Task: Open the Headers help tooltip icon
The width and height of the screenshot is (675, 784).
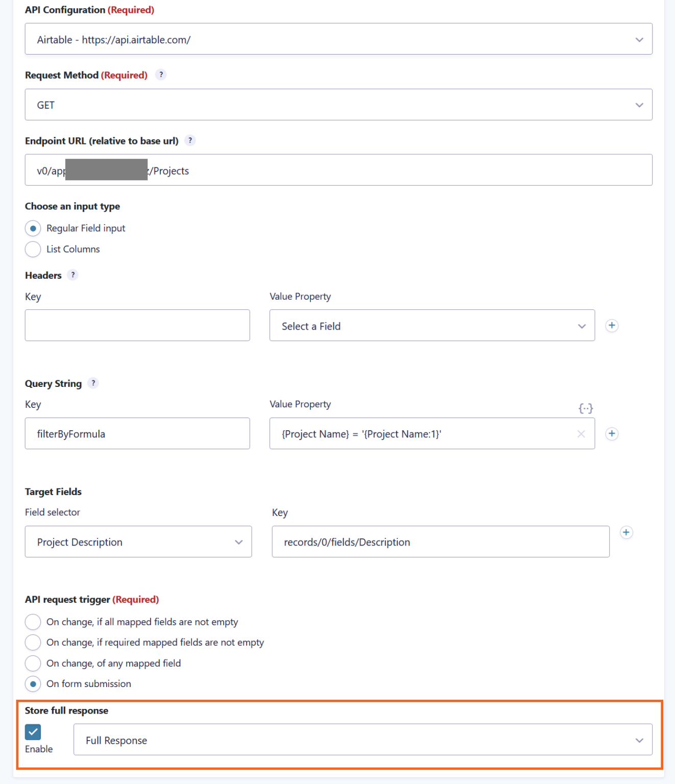Action: (73, 275)
